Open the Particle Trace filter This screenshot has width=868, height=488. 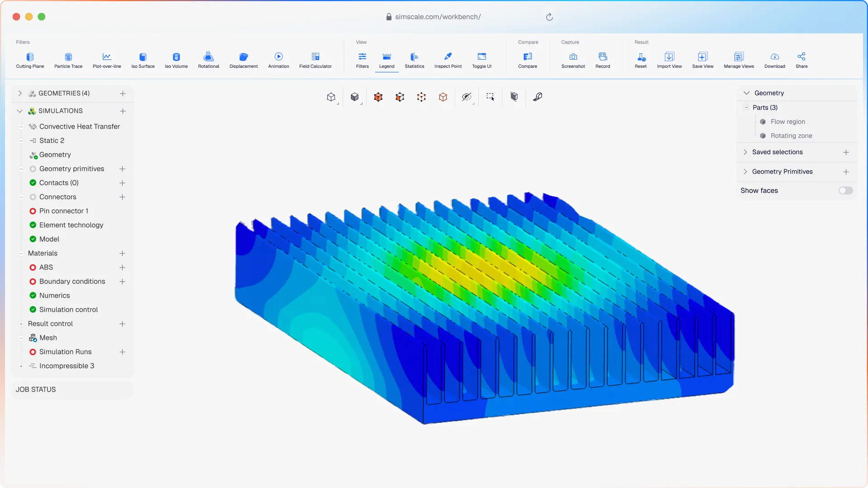68,60
